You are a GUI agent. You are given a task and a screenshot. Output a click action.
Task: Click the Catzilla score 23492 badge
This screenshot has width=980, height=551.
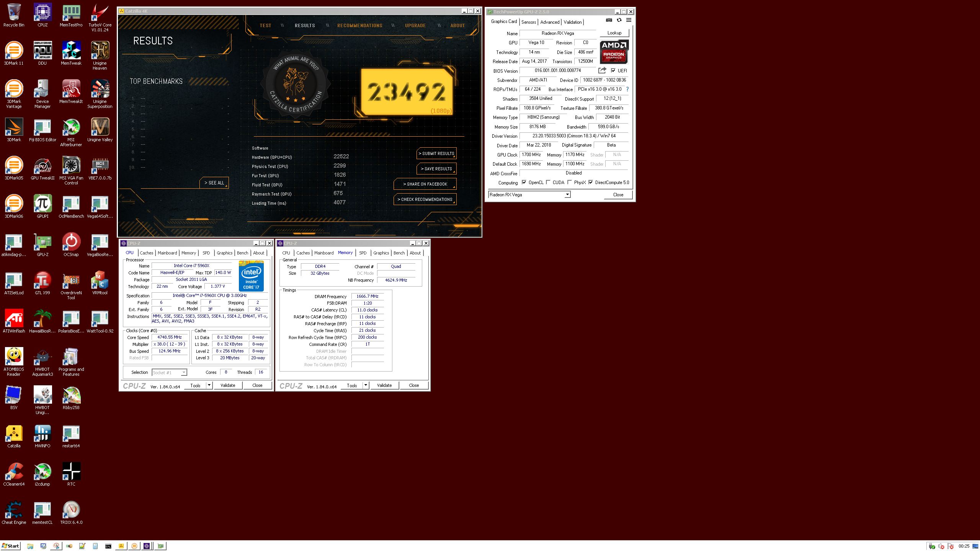point(407,92)
